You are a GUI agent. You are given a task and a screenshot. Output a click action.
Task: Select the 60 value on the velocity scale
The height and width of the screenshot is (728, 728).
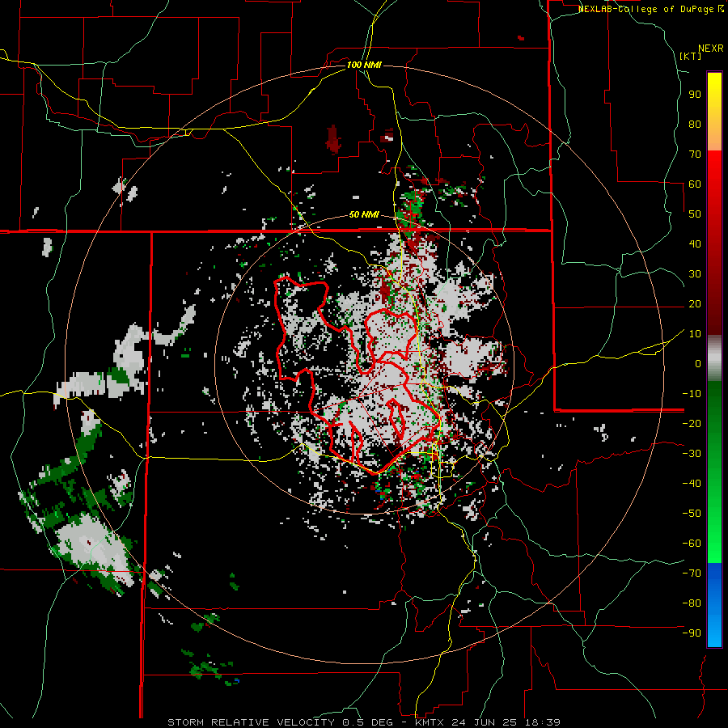(695, 184)
